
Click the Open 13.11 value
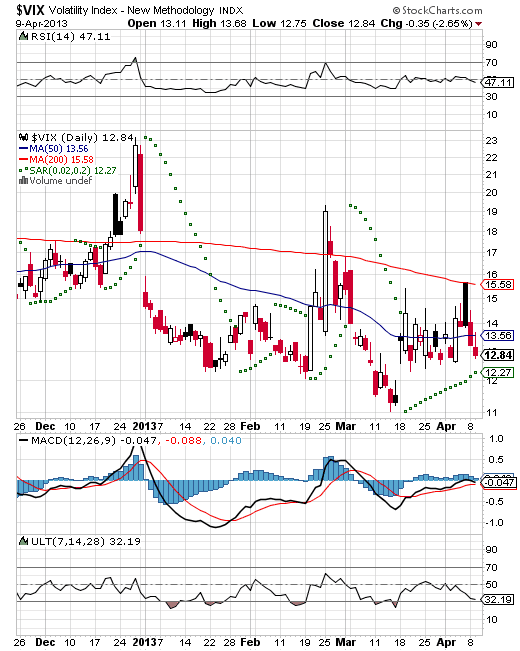click(x=157, y=24)
